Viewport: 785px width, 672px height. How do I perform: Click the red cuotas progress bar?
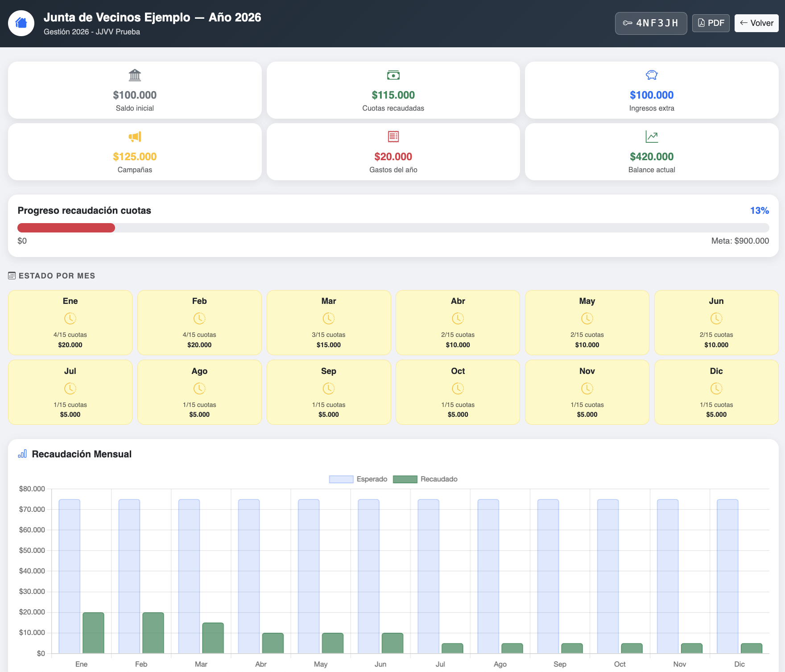pyautogui.click(x=66, y=228)
